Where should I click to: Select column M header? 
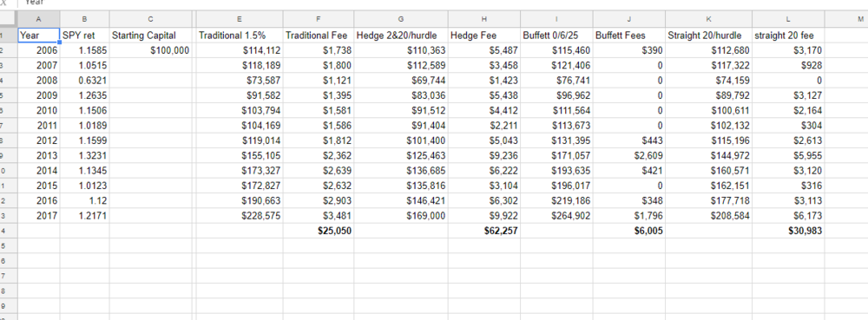(x=846, y=19)
